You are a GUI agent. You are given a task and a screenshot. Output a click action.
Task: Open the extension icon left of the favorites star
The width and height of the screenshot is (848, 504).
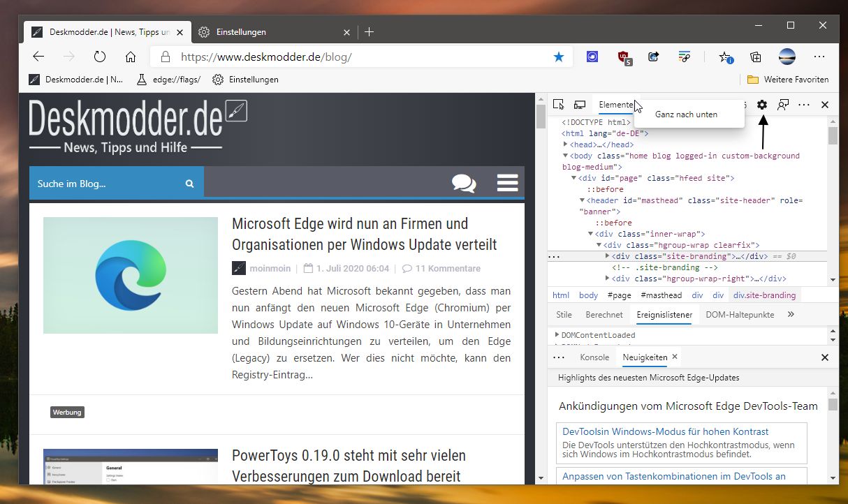684,57
